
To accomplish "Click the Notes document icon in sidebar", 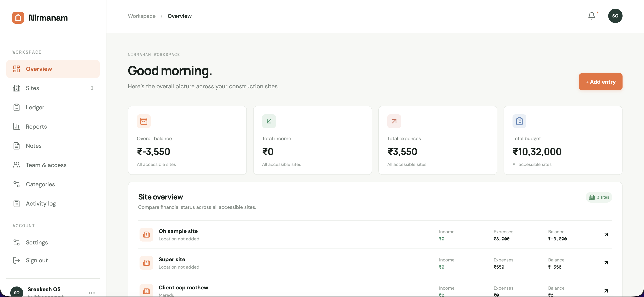I will pos(17,146).
